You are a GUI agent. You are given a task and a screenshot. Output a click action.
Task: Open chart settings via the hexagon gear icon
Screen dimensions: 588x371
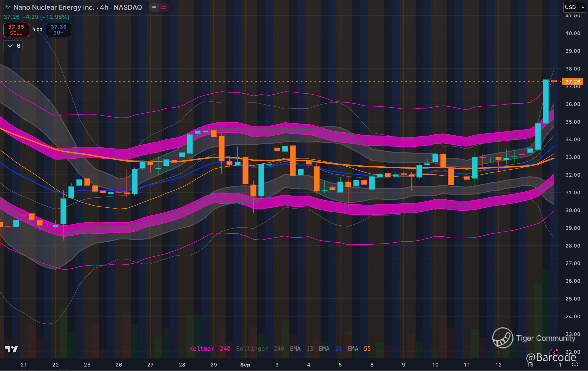tap(575, 365)
